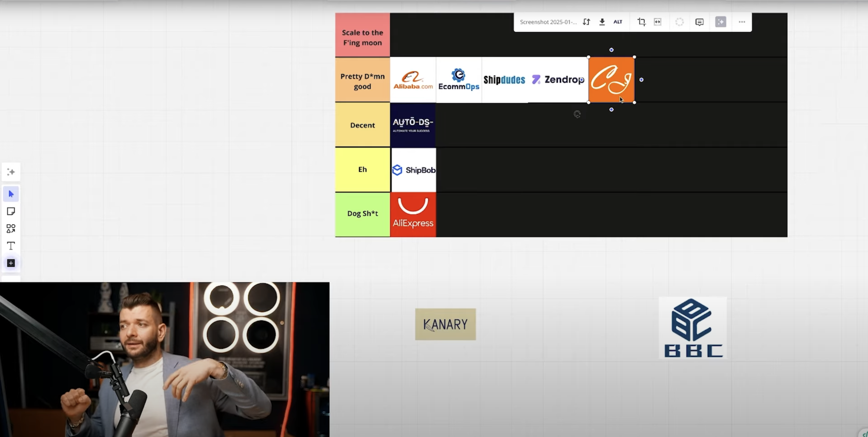Viewport: 868px width, 437px height.
Task: Click the fit-width frame icon
Action: [x=658, y=22]
